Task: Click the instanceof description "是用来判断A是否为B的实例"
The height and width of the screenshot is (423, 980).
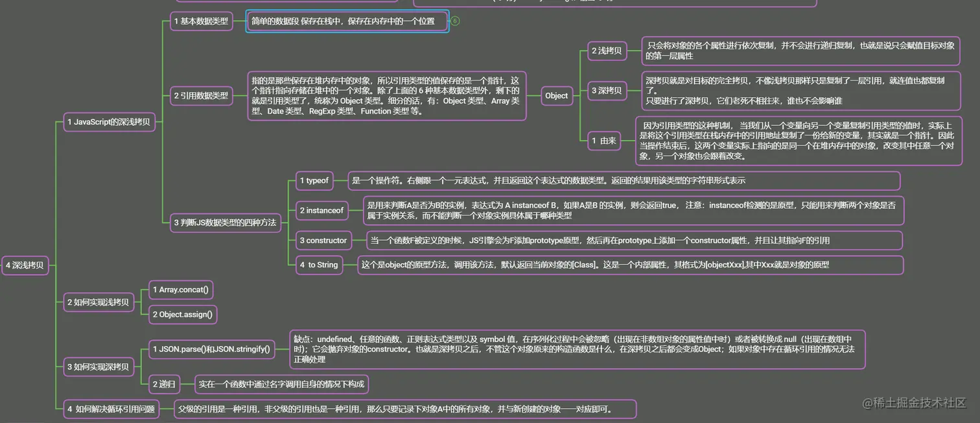Action: click(633, 210)
